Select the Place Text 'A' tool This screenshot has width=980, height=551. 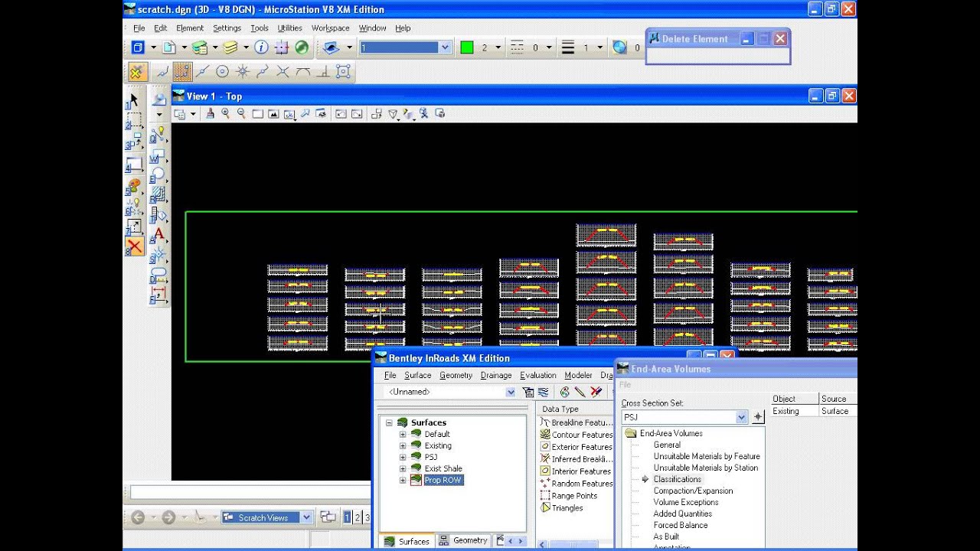point(158,235)
